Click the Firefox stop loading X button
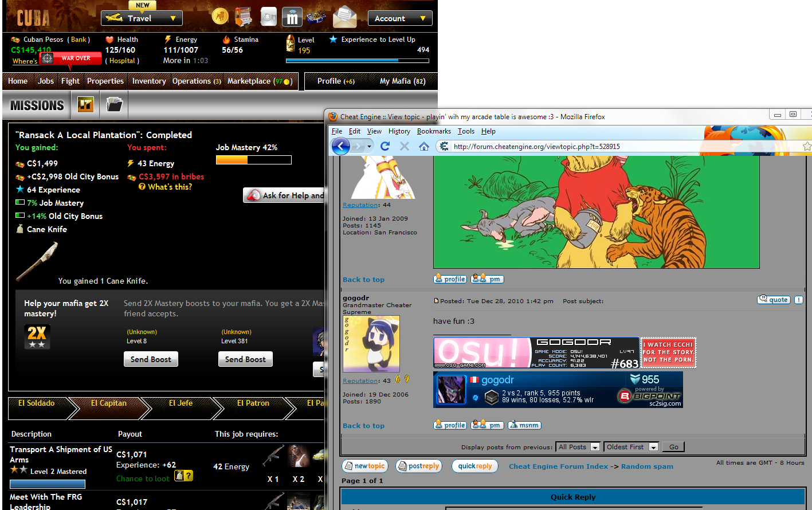 [x=405, y=146]
